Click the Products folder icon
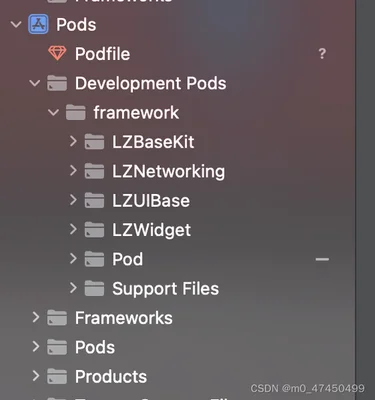375x400 pixels. click(57, 376)
